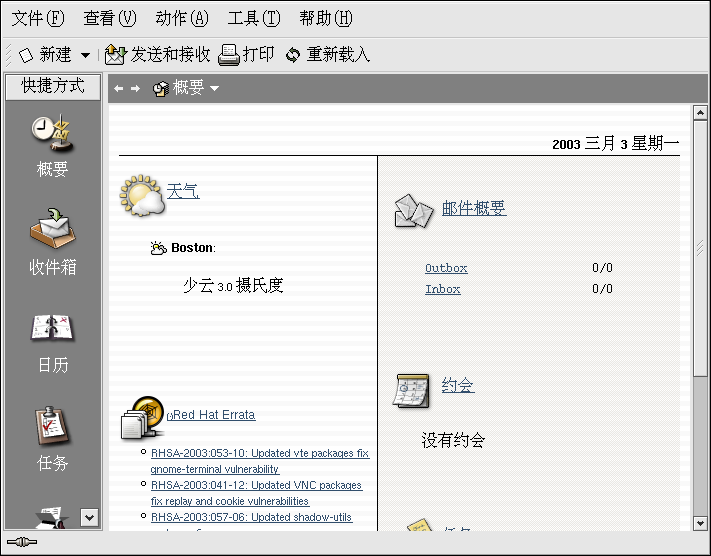The image size is (711, 556).
Task: Click the appointments calendar icon
Action: tap(411, 389)
